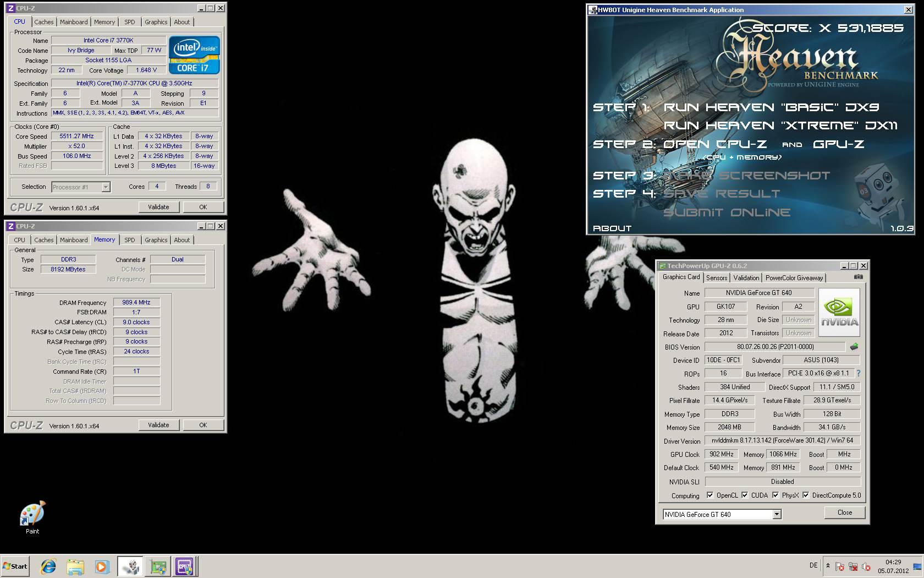Click Save Result in Heaven benchmark
The image size is (924, 578).
(721, 194)
